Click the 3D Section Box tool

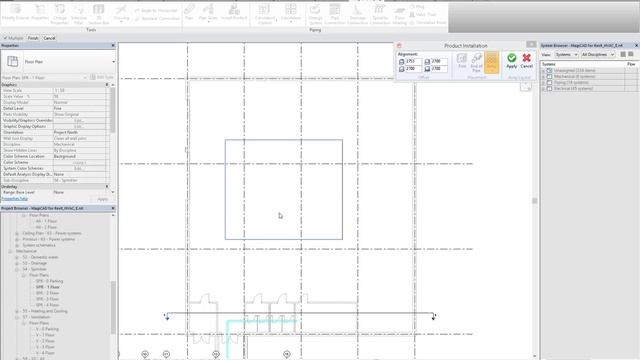coord(98,14)
